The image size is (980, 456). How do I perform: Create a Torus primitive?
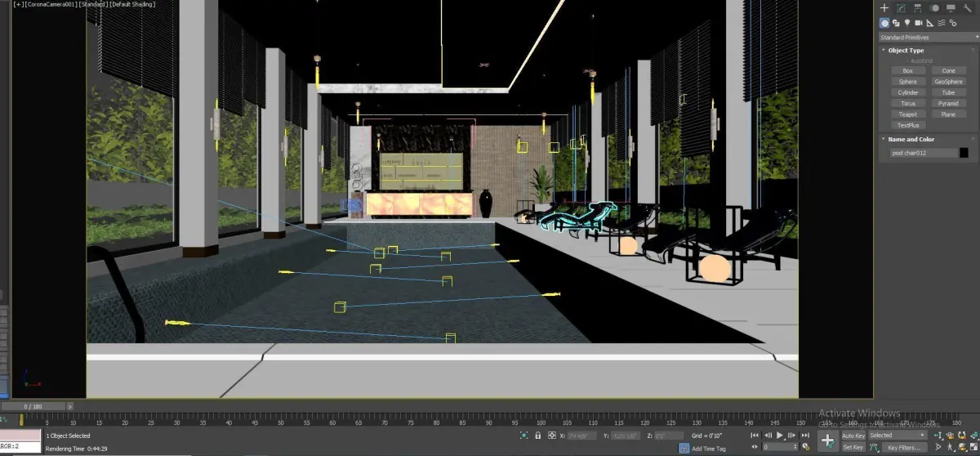click(908, 104)
